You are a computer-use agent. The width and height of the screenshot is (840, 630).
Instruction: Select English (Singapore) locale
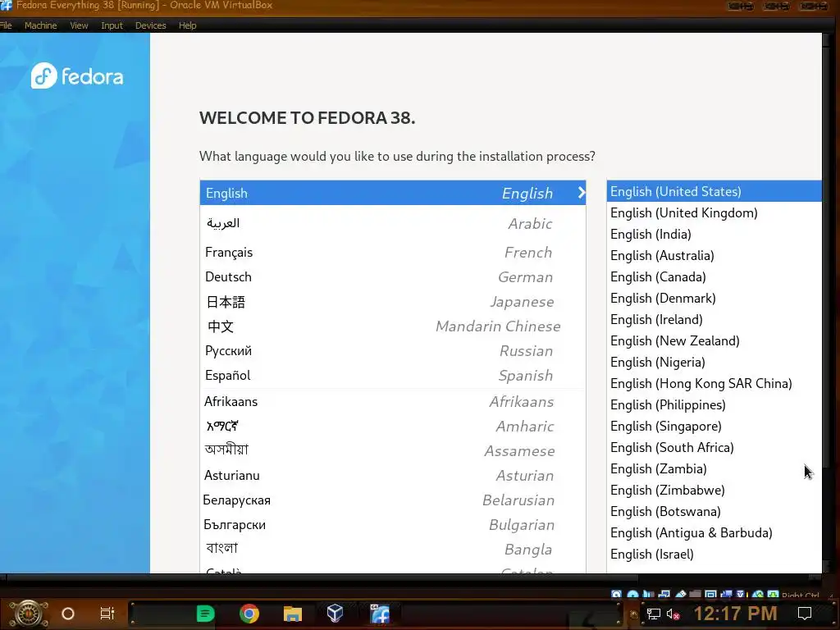714,427
